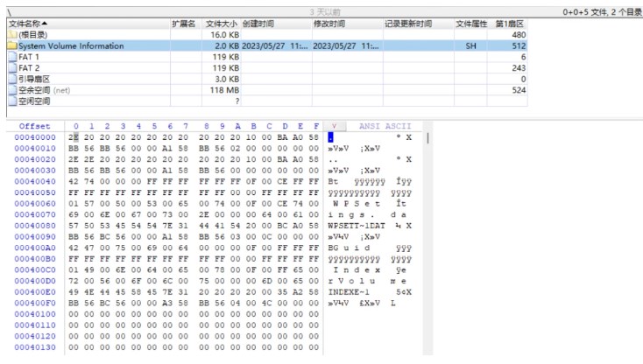Image resolution: width=643 pixels, height=364 pixels.
Task: Click the System Volume Information folder icon
Action: [x=12, y=45]
